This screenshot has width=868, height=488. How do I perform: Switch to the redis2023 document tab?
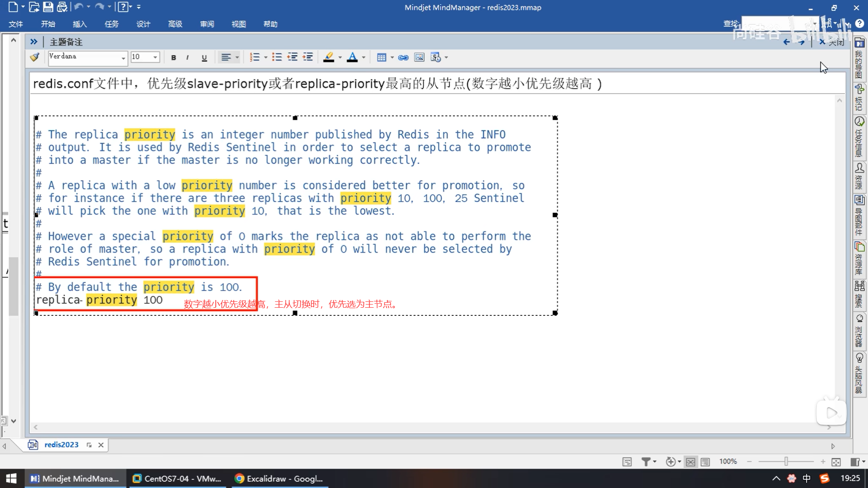(x=61, y=445)
